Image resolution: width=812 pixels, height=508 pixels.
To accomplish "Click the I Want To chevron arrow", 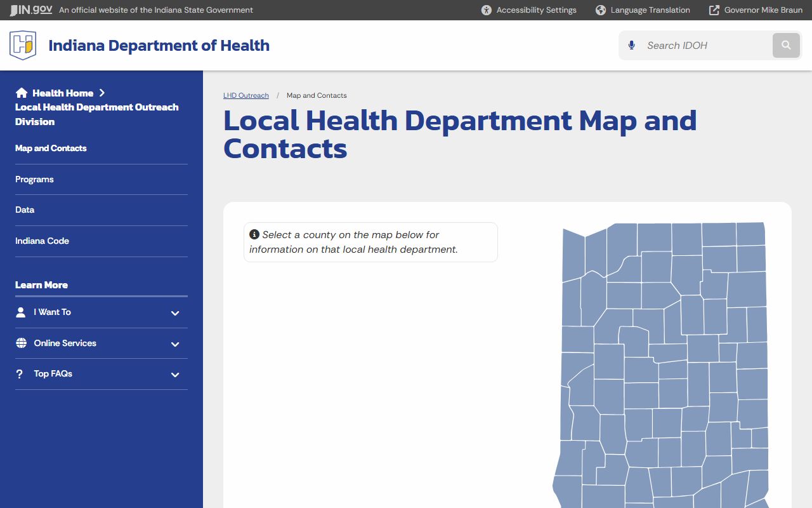I will (x=175, y=313).
